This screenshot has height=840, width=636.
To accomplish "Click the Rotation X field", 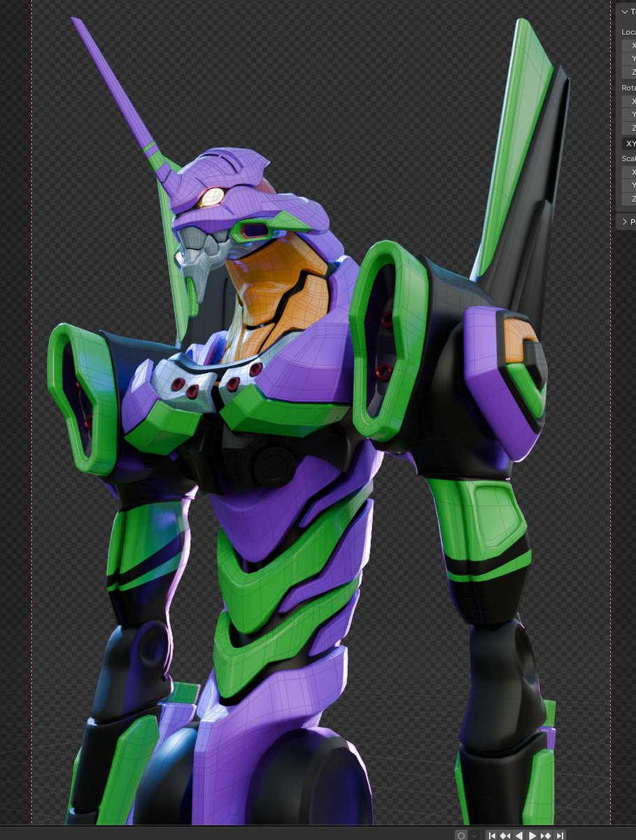I will click(x=629, y=101).
